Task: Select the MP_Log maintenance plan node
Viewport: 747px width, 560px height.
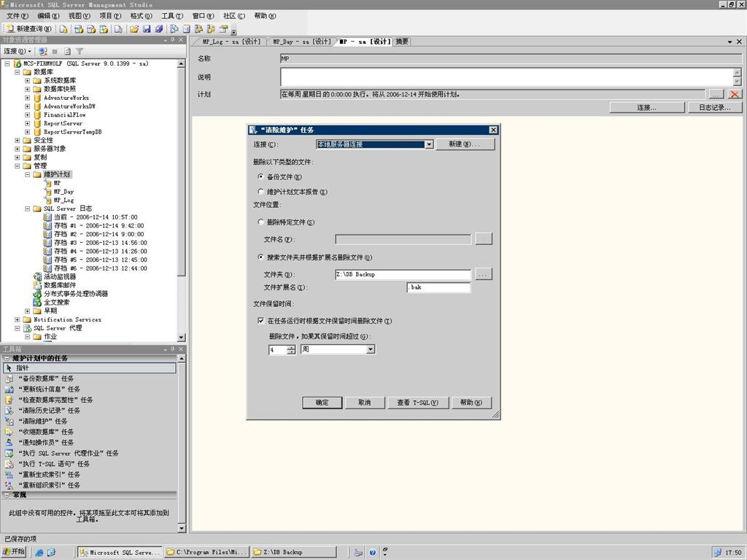Action: coord(63,200)
